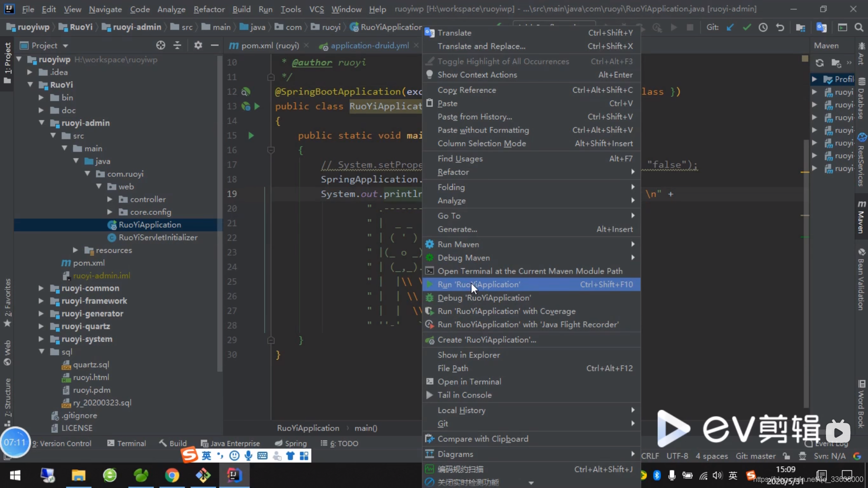Viewport: 868px width, 488px height.
Task: Open the Bean Validation side panel
Action: point(861,280)
